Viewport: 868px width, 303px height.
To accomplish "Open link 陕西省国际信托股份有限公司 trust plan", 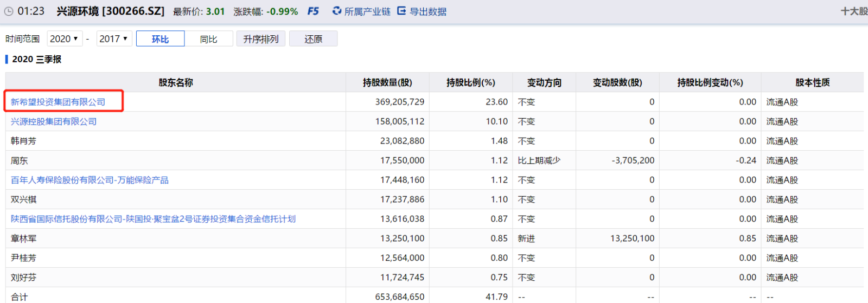I will click(153, 219).
